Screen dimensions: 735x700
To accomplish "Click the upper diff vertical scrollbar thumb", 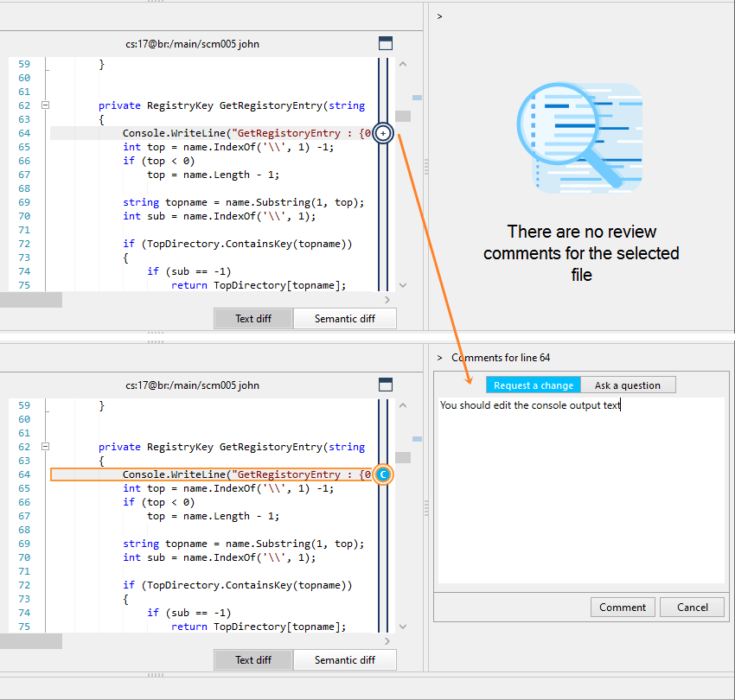I will click(x=403, y=116).
